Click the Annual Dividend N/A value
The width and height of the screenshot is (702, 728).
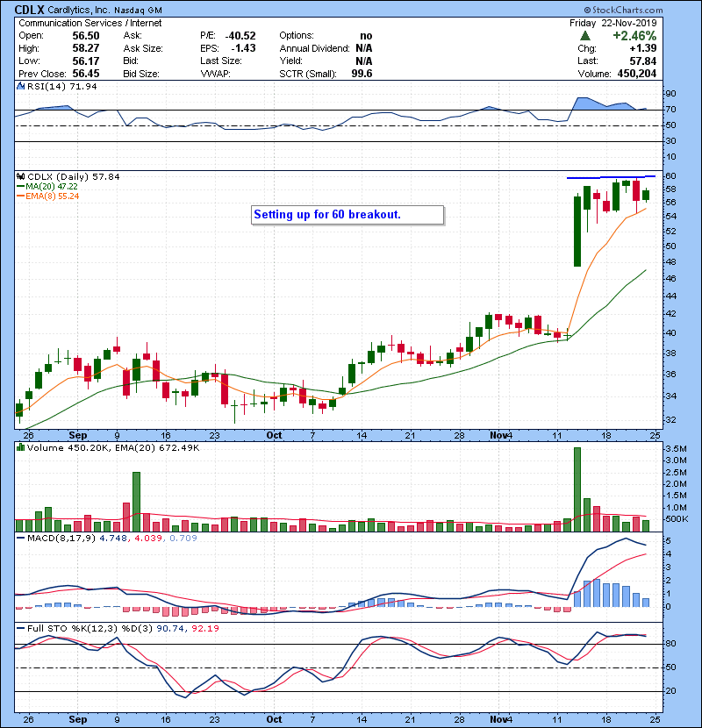(x=364, y=48)
